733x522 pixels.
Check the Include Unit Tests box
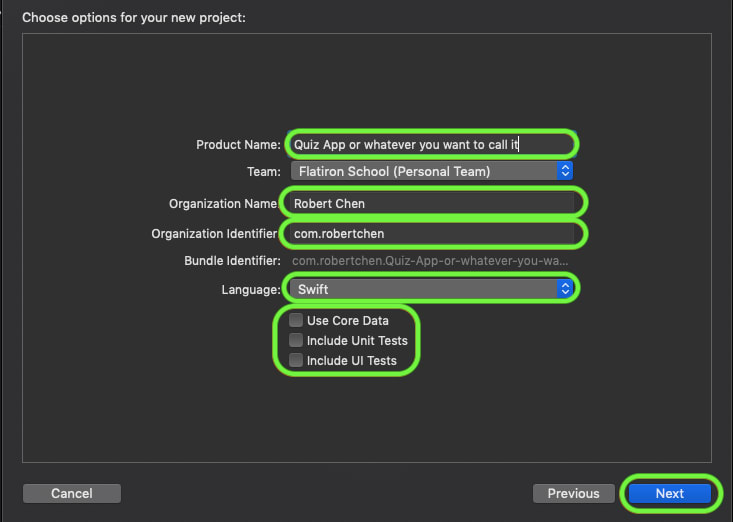coord(295,340)
